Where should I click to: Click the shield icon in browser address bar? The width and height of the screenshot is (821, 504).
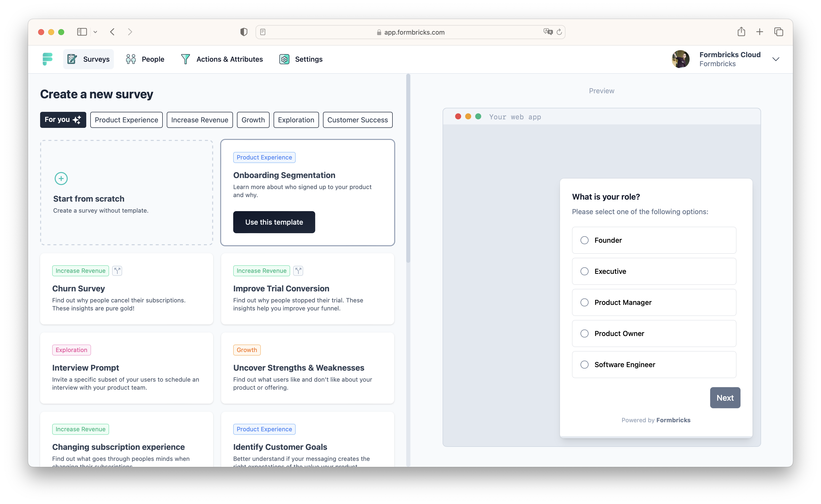pyautogui.click(x=243, y=32)
